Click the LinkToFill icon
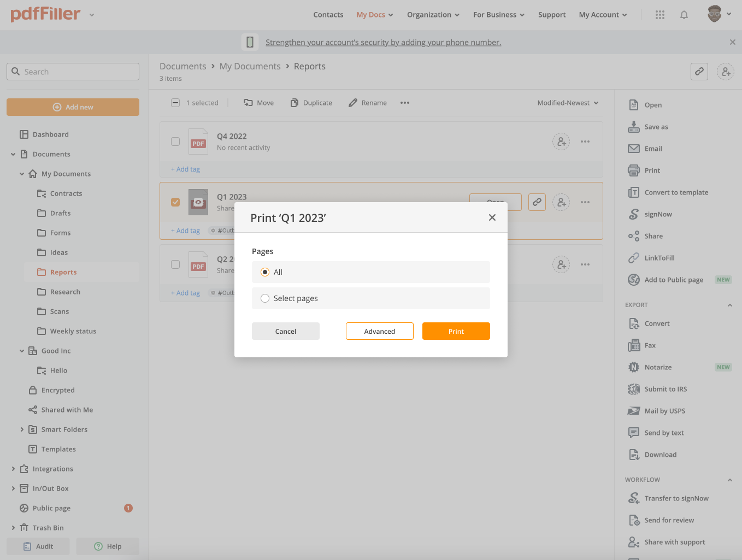Viewport: 742px width, 560px height. pos(634,258)
